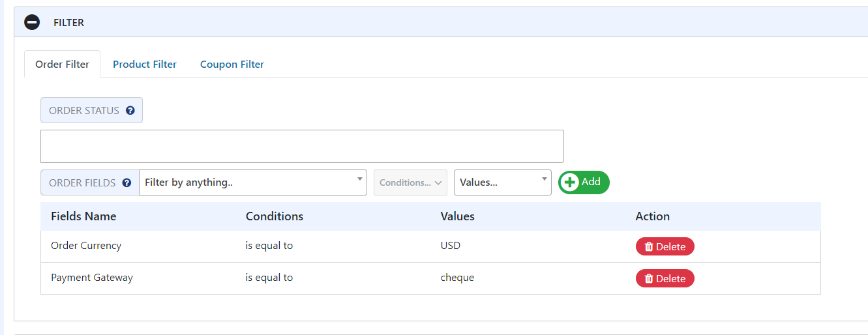This screenshot has height=335, width=868.
Task: Go to the Coupon Filter tab
Action: tap(232, 65)
